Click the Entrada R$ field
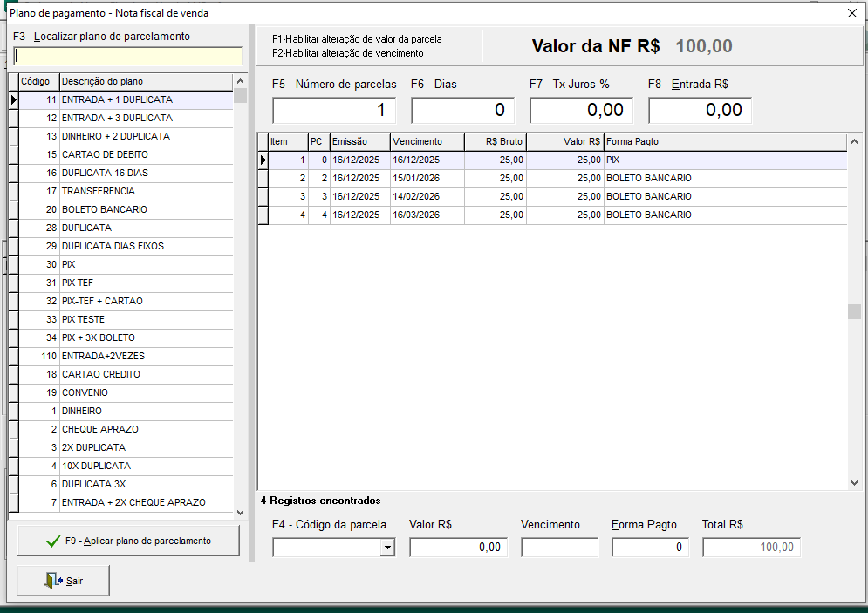The height and width of the screenshot is (613, 868). pos(700,110)
